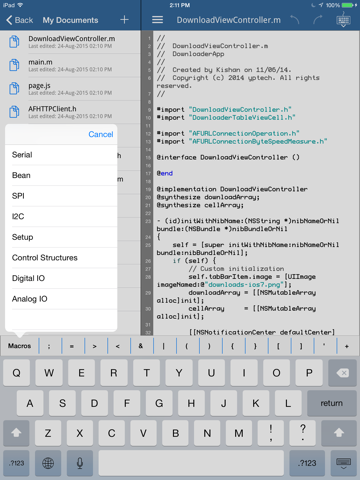Insert closing parenthesis from accessory bar
The width and height of the screenshot is (360, 480).
[x=210, y=346]
